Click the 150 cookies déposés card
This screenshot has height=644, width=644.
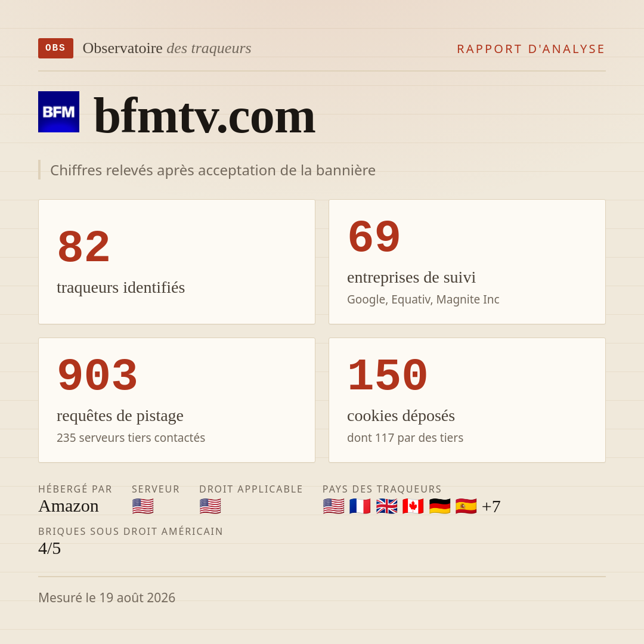(x=467, y=400)
